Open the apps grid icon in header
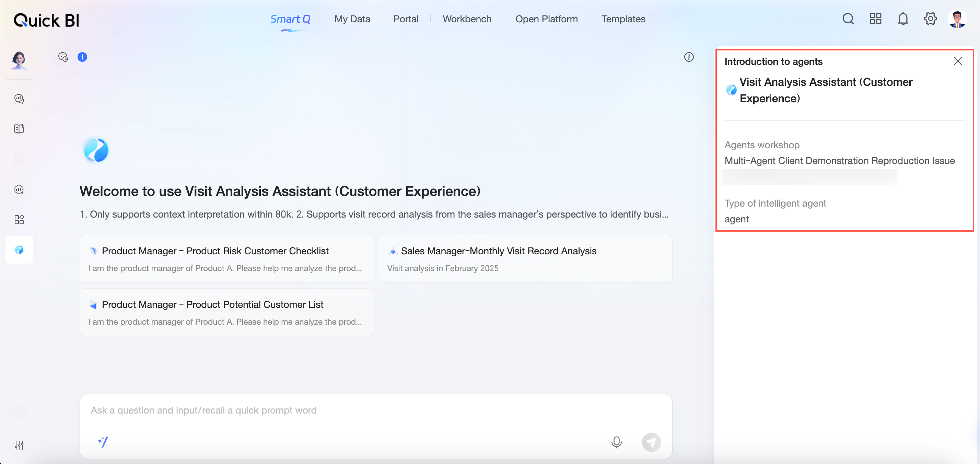The height and width of the screenshot is (464, 980). point(875,19)
